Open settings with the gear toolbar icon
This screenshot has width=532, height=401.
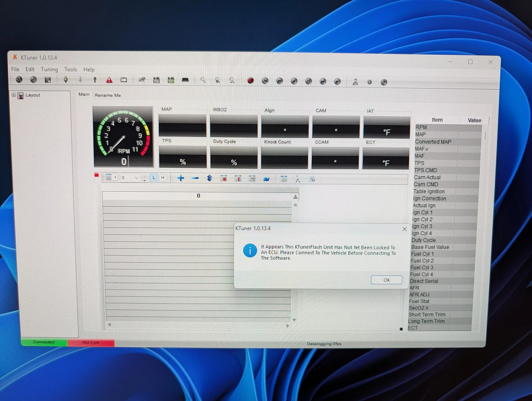coord(369,82)
